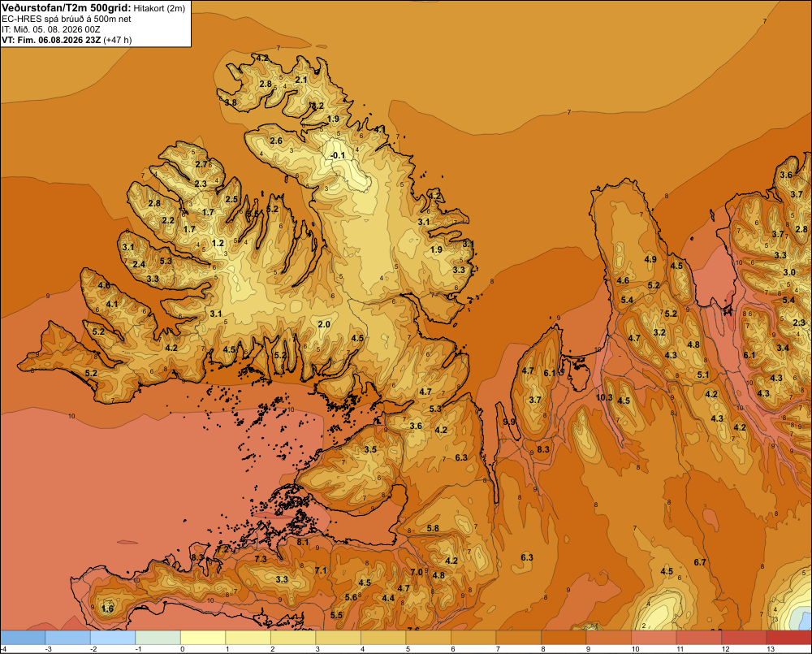Viewport: 812px width, 654px height.
Task: Select the '2.1' temperature value
Action: click(301, 80)
